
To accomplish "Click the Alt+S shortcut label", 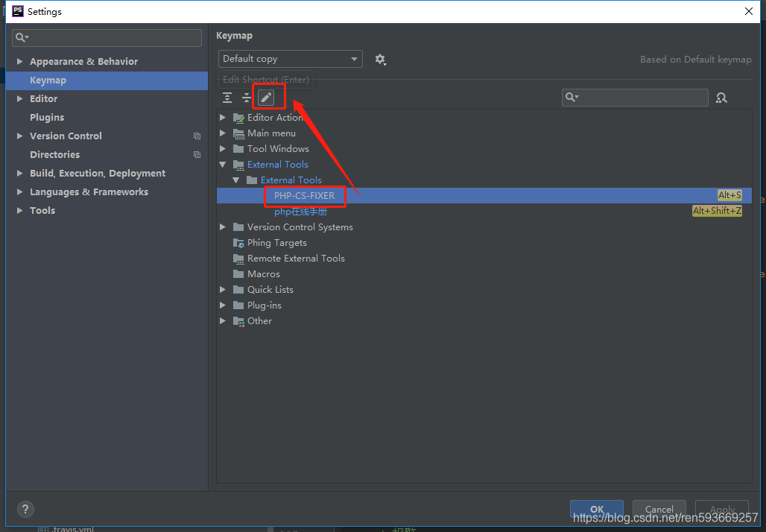I will 729,195.
